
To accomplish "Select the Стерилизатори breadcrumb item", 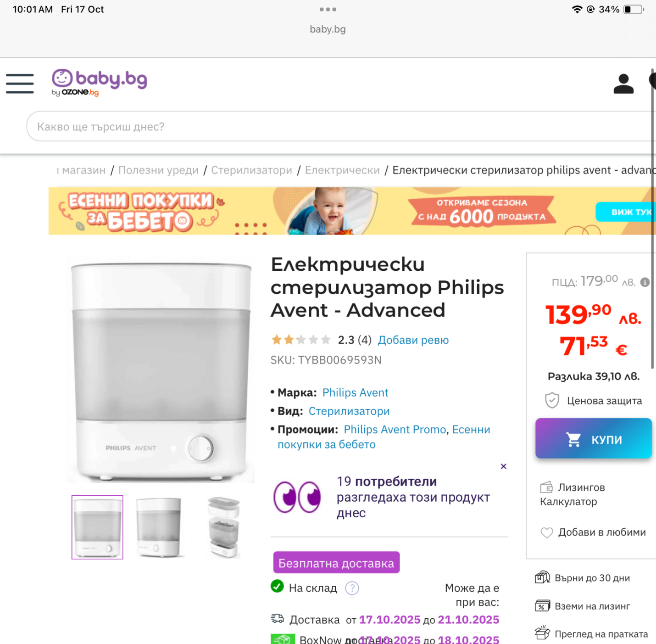I will (x=251, y=170).
